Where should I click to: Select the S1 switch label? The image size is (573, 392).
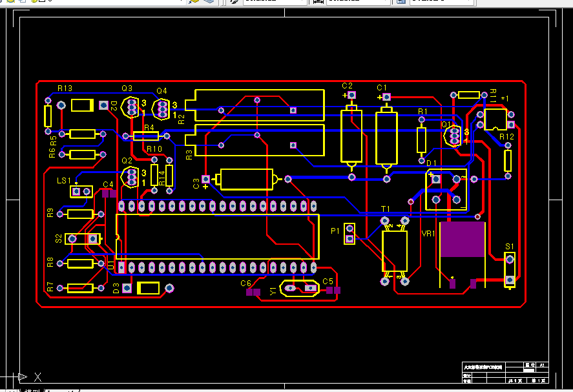click(x=510, y=247)
